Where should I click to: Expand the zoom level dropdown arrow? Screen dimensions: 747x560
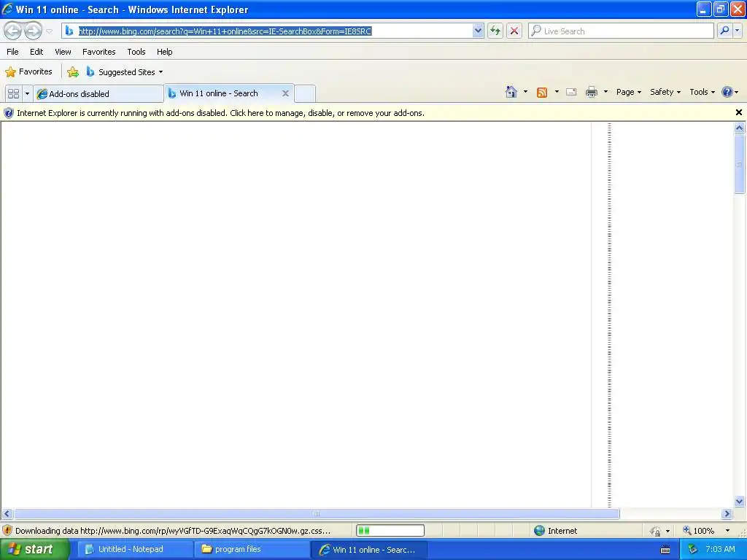(x=727, y=531)
